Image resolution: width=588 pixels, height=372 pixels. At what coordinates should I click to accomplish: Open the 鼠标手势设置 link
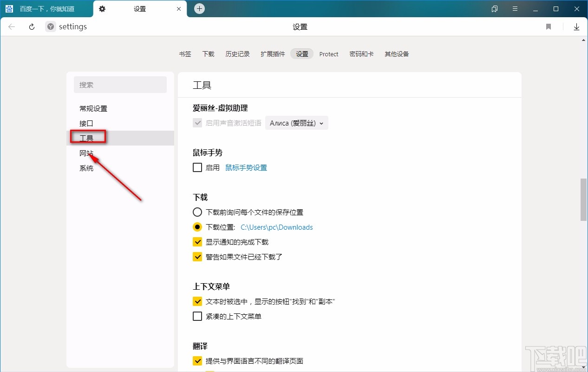[x=246, y=167]
